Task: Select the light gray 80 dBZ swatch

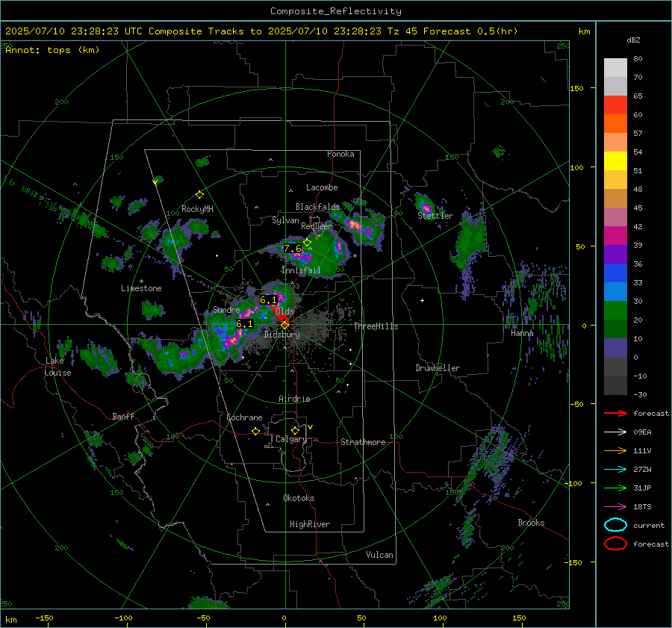Action: coord(615,67)
